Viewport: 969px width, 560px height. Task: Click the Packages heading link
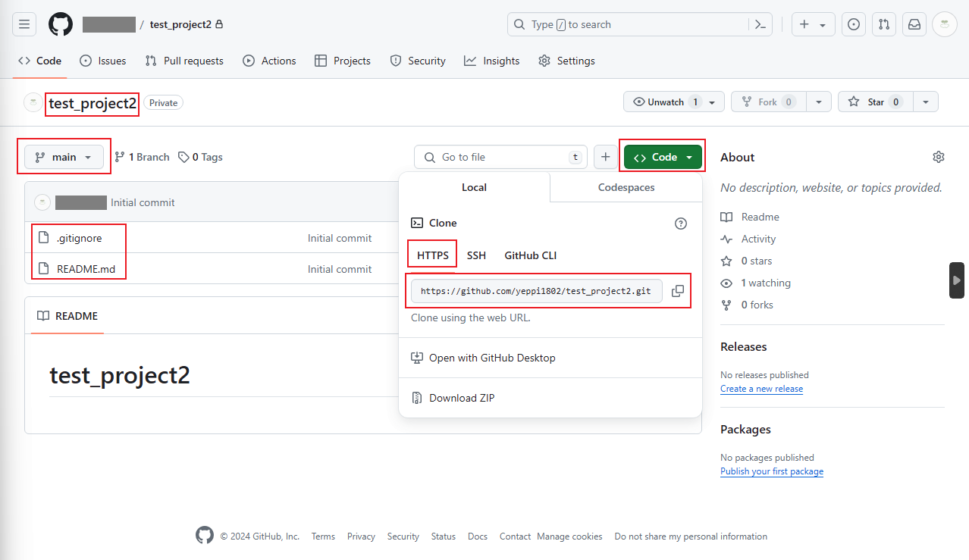tap(745, 429)
